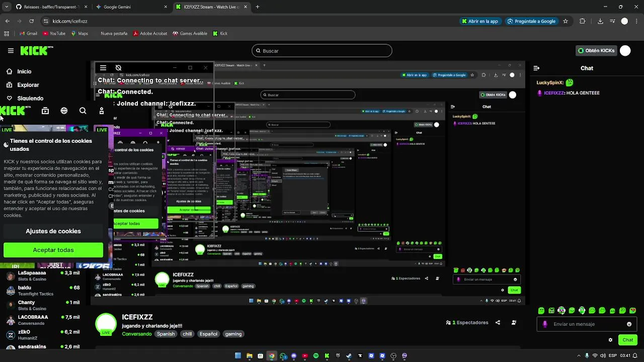Click the globe icon in overlay toolbar
The image size is (644, 362).
pyautogui.click(x=64, y=111)
